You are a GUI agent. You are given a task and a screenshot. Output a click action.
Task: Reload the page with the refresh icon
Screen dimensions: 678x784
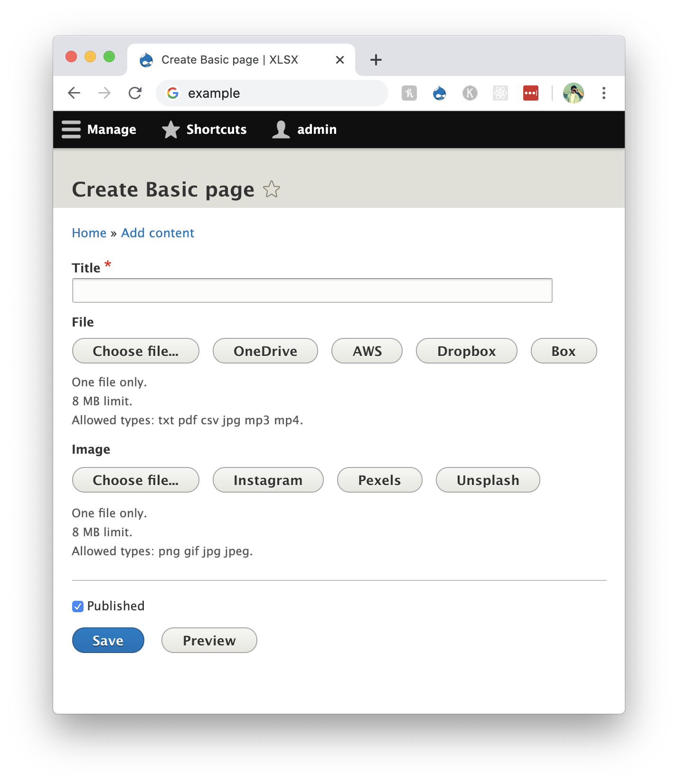[x=135, y=93]
